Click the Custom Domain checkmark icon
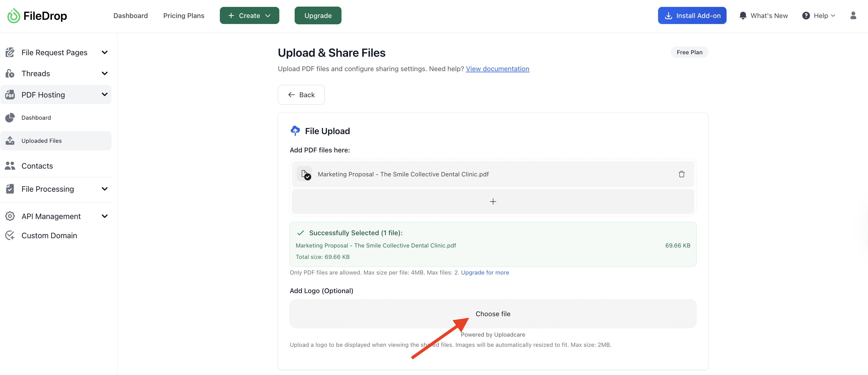The height and width of the screenshot is (375, 868). (10, 235)
